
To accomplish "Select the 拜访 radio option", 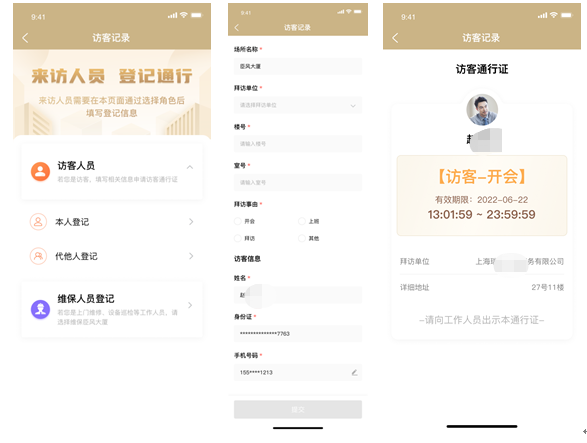I will coord(237,238).
